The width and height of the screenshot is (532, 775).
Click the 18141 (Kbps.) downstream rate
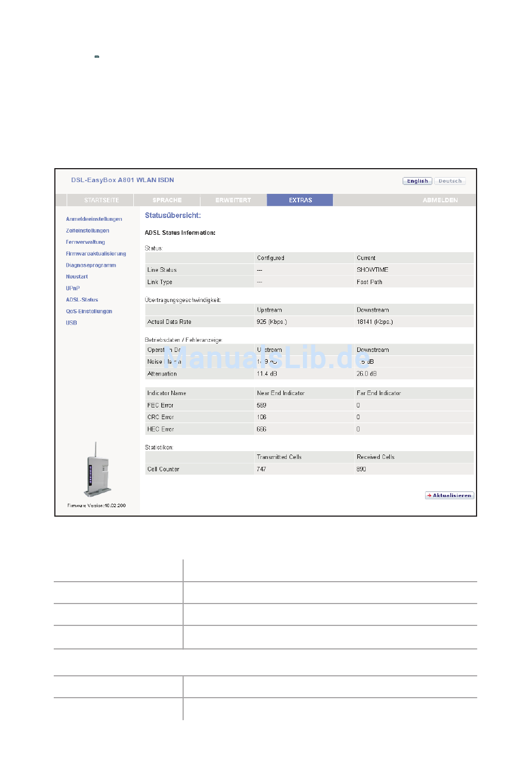[375, 322]
